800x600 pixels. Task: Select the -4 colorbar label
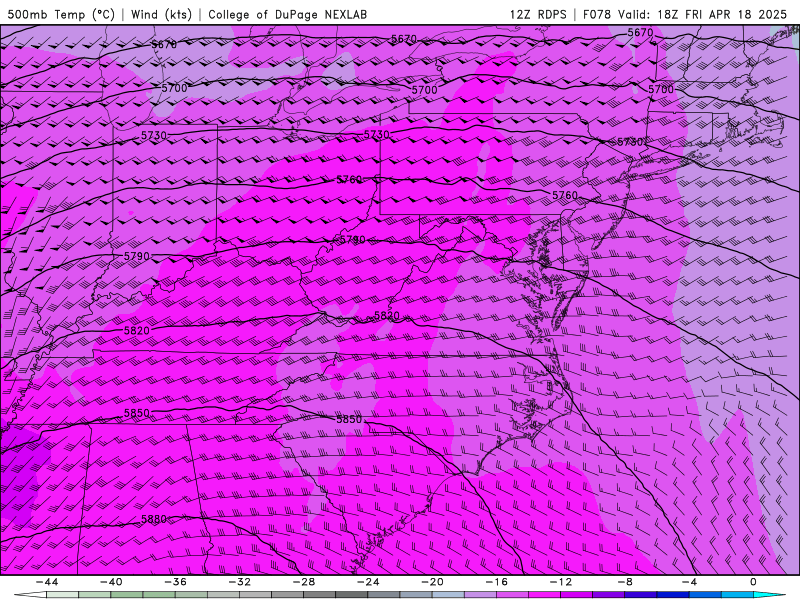[x=689, y=582]
